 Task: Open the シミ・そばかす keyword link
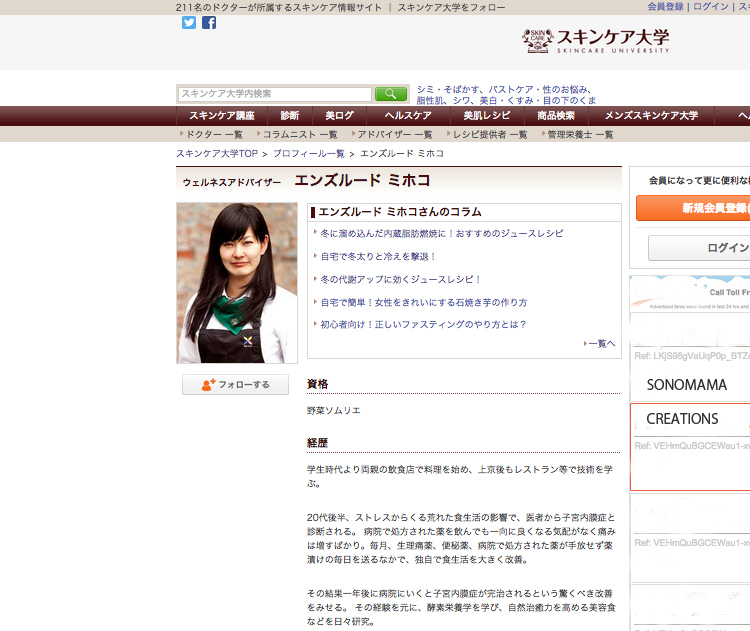[x=448, y=89]
